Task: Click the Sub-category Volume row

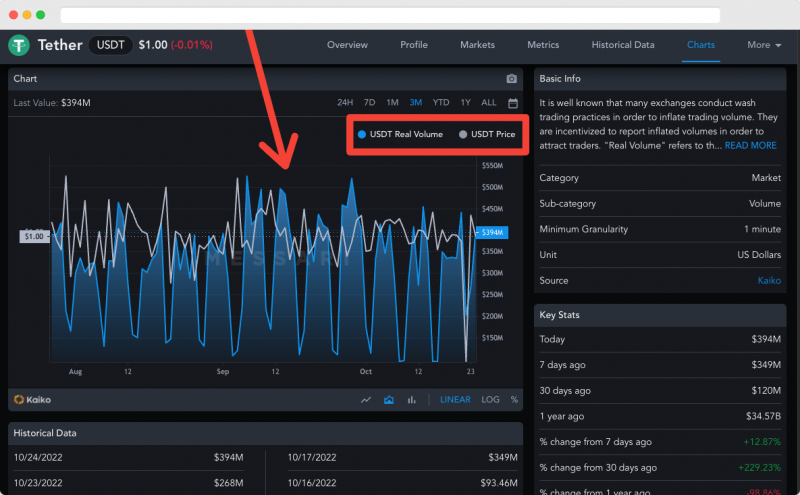Action: (660, 204)
